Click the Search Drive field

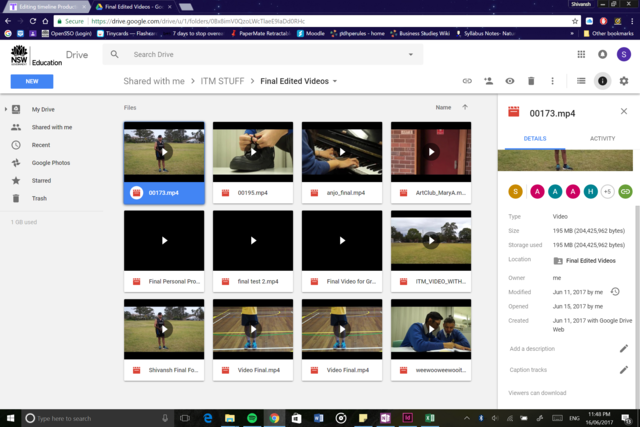263,54
